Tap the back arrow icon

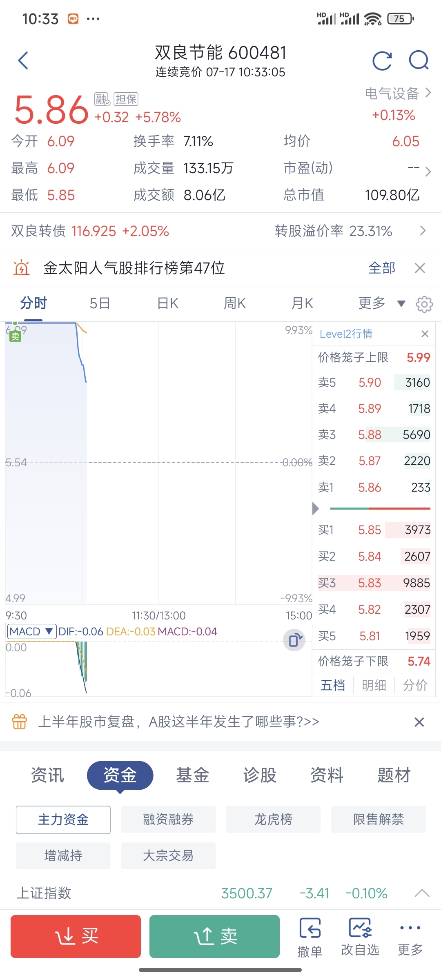[24, 60]
